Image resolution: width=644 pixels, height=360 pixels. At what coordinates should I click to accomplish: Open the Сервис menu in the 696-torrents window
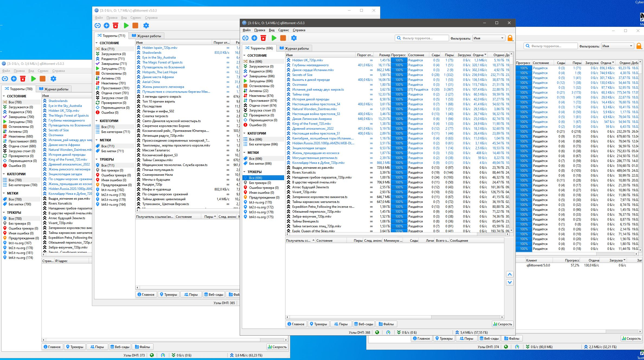coord(283,30)
